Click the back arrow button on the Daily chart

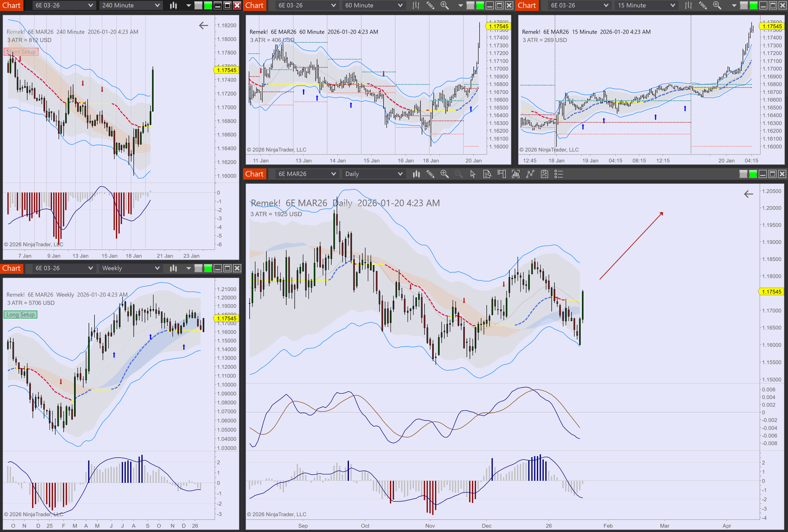749,194
